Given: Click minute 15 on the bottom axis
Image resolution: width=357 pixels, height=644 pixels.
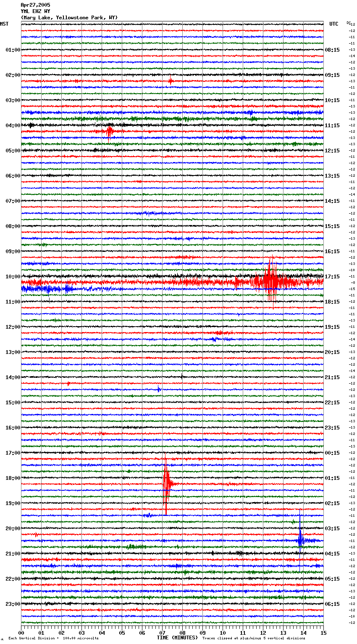Looking at the screenshot, I should pos(323,633).
